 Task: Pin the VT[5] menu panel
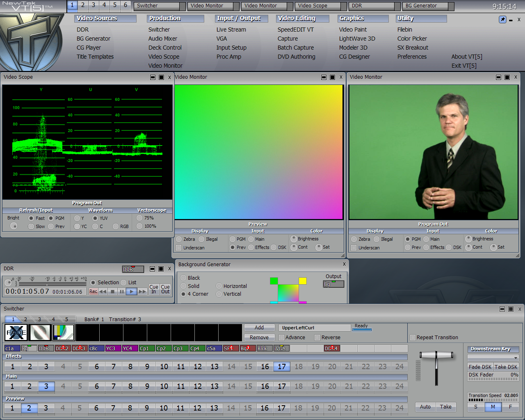(502, 19)
